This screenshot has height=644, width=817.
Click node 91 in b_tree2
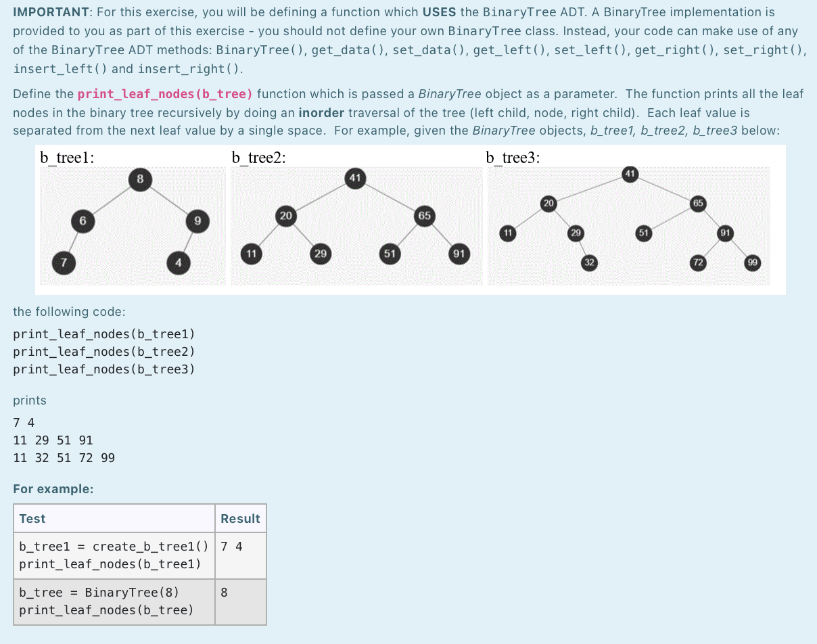459,254
